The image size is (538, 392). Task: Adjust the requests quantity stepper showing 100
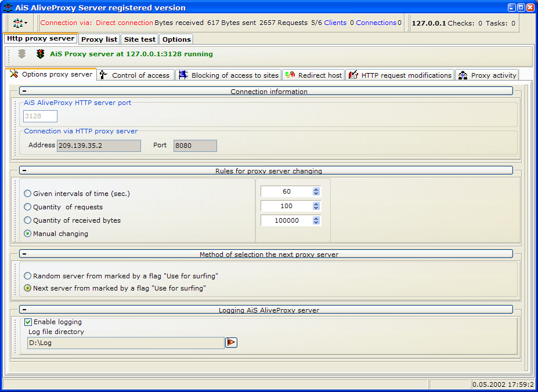tap(316, 206)
